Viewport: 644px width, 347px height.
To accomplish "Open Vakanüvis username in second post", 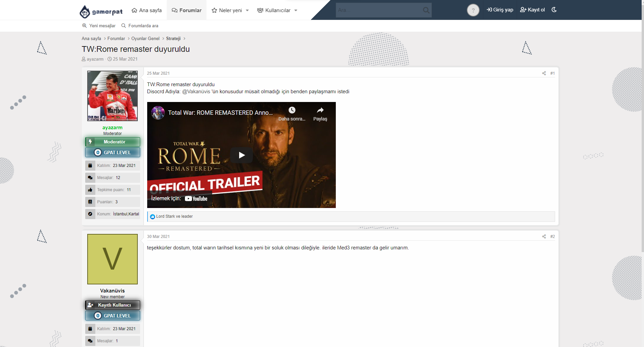I will coord(112,291).
